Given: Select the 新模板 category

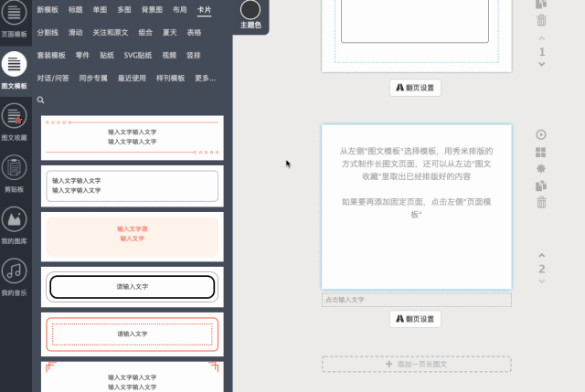Looking at the screenshot, I should pos(48,10).
